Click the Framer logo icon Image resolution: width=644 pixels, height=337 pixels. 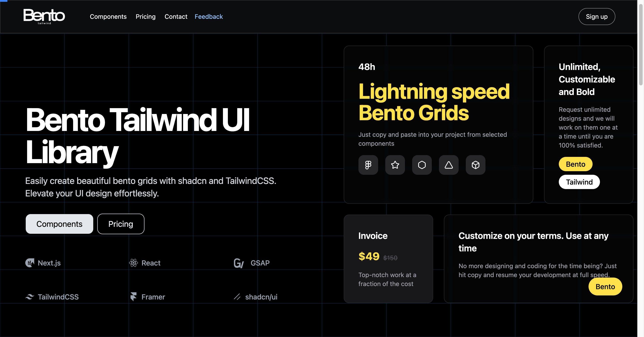point(133,297)
